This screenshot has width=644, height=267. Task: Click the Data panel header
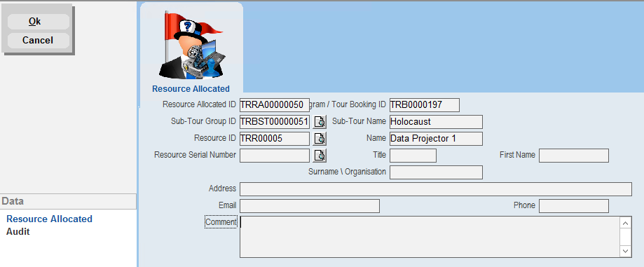pyautogui.click(x=68, y=201)
